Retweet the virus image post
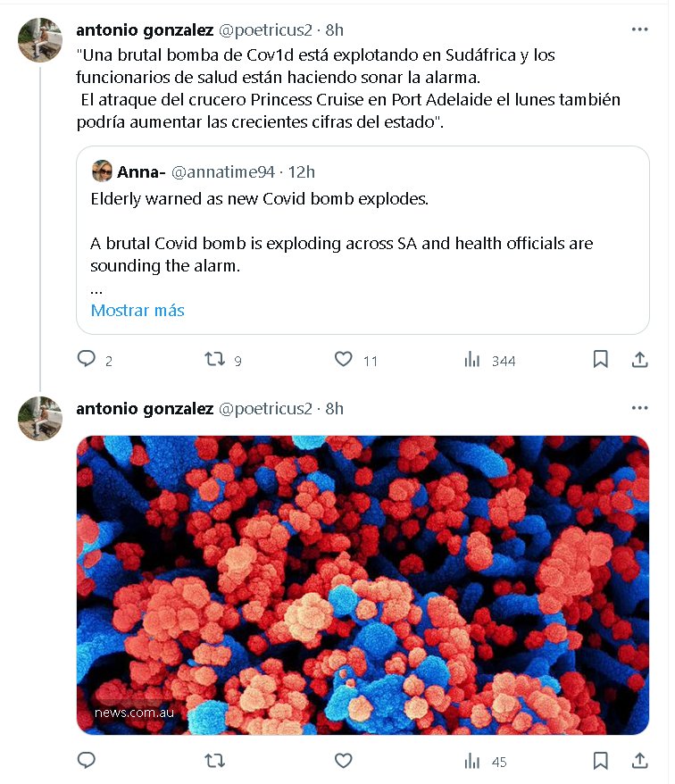This screenshot has width=675, height=784. [215, 761]
